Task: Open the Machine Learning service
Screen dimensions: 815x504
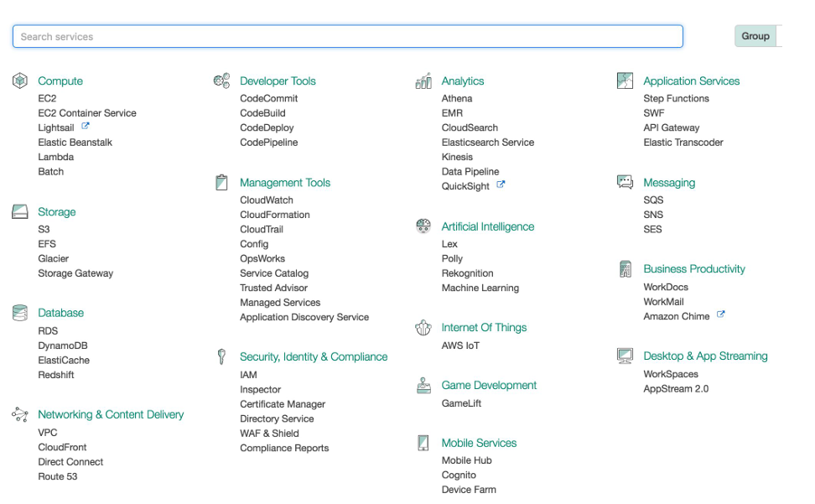Action: [480, 288]
